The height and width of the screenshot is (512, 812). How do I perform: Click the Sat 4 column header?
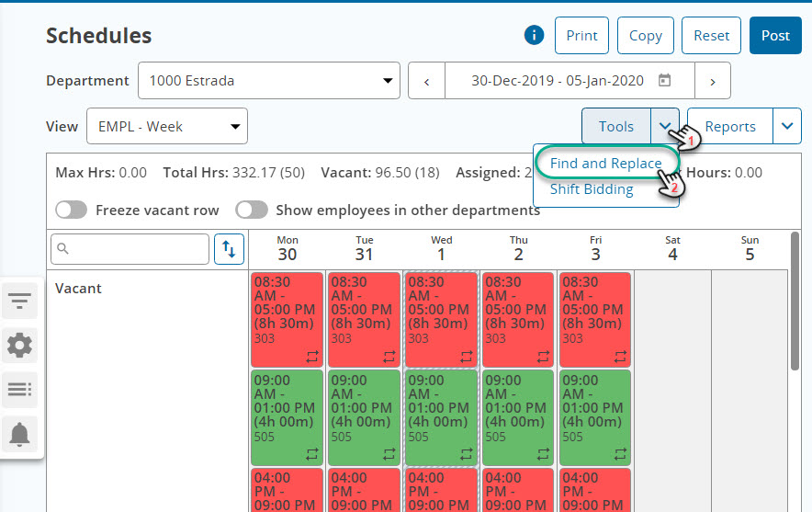(x=672, y=248)
